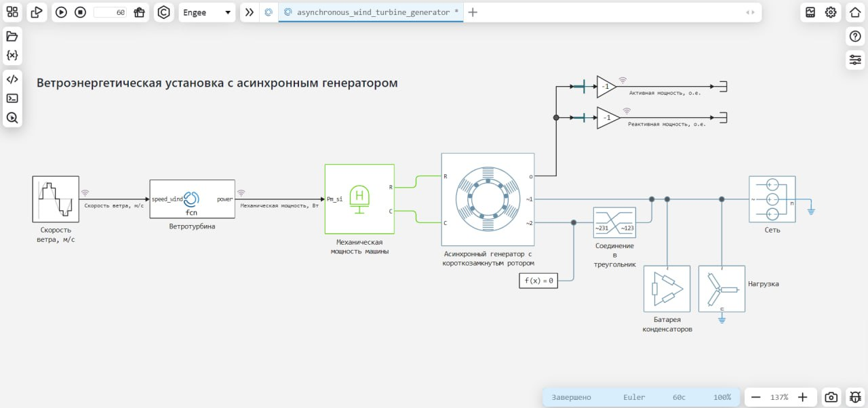Open model settings with the gear icon
868x408 pixels.
[832, 12]
